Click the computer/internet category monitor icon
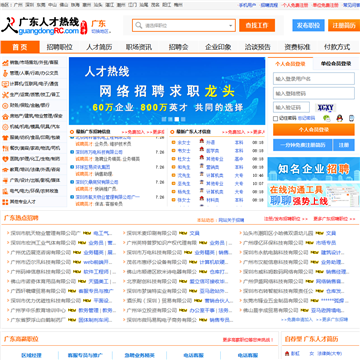This screenshot has height=360, width=360. (x=5, y=84)
